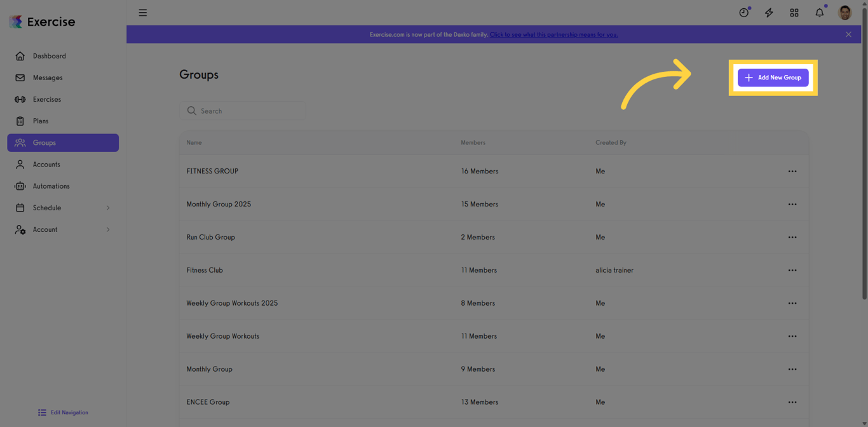Select the Exercises dumbbell icon in sidebar
Image resolution: width=868 pixels, height=427 pixels.
point(22,99)
